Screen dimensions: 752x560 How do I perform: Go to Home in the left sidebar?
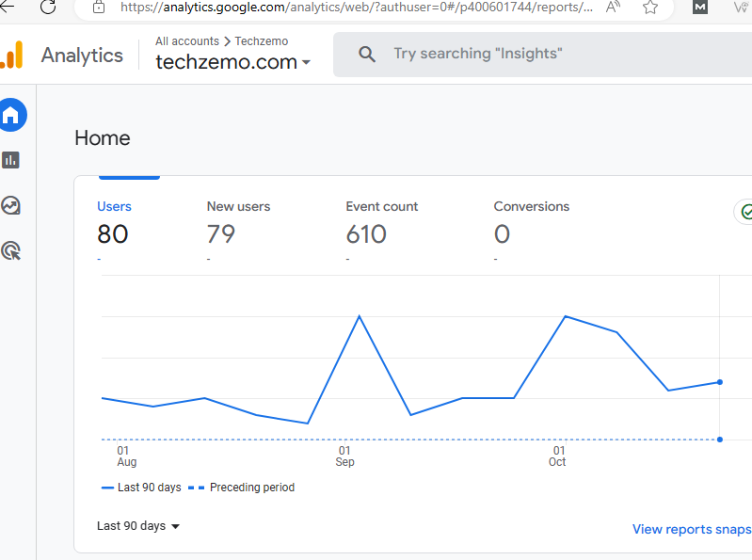click(x=11, y=115)
